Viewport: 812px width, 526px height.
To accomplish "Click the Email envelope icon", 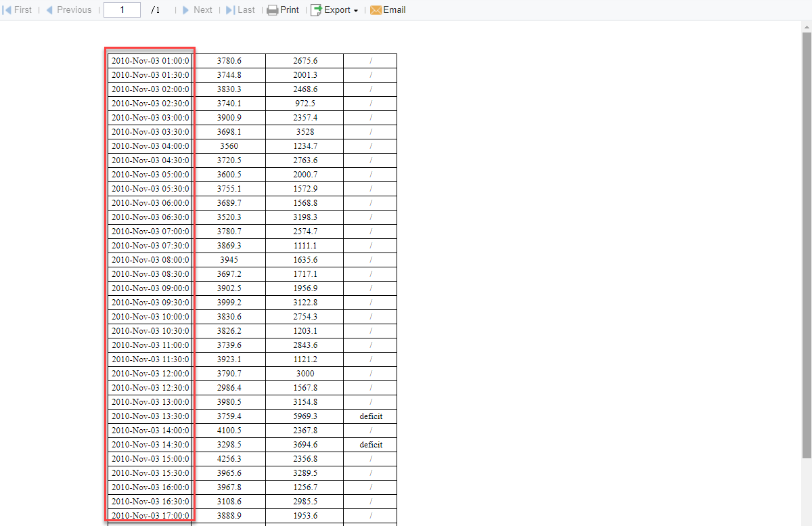I will point(376,9).
